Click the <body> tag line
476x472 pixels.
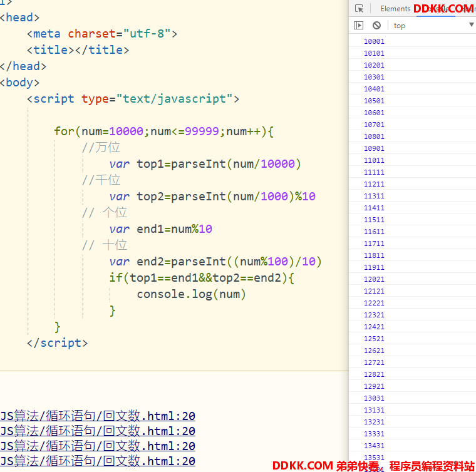tap(20, 83)
